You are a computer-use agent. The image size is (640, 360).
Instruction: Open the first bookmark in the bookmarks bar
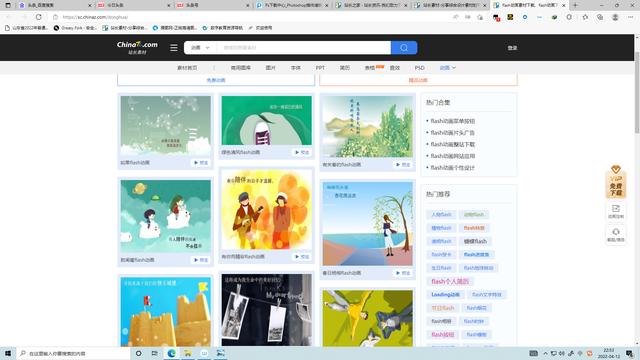tap(27, 28)
